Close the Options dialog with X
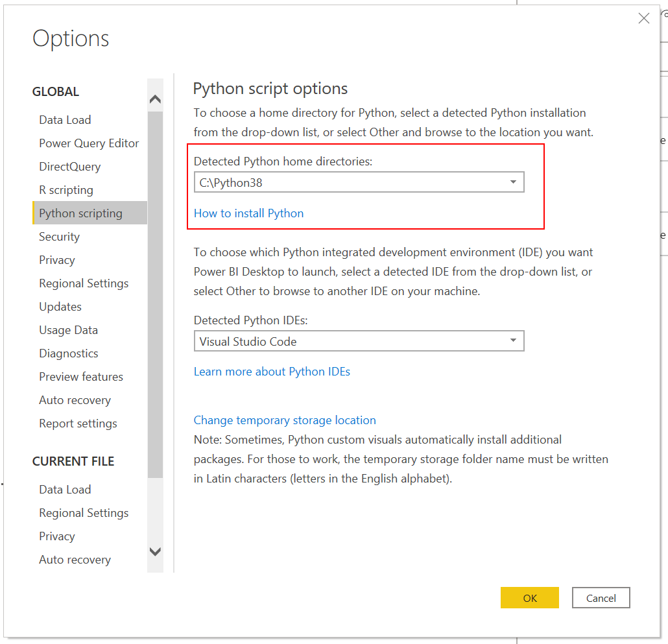668x644 pixels. coord(643,19)
